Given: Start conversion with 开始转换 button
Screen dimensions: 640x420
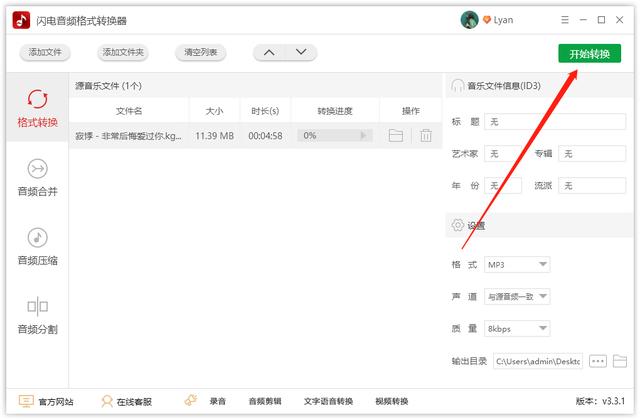Looking at the screenshot, I should tap(589, 53).
